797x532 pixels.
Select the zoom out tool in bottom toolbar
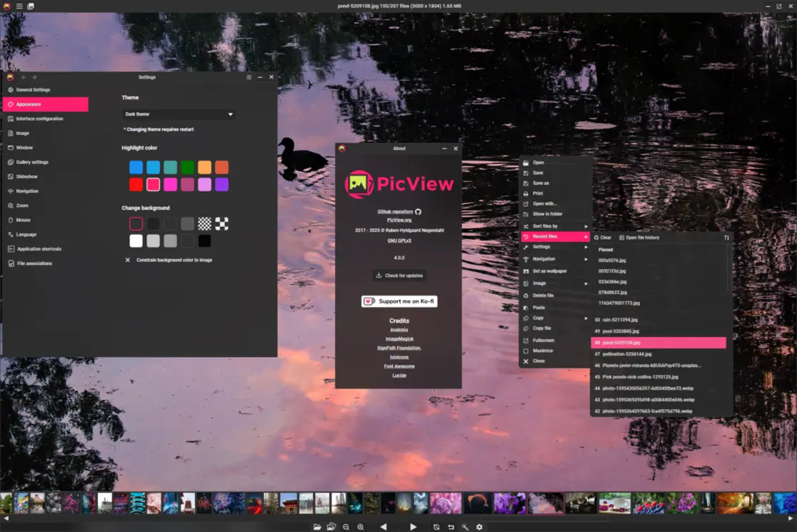(x=346, y=526)
